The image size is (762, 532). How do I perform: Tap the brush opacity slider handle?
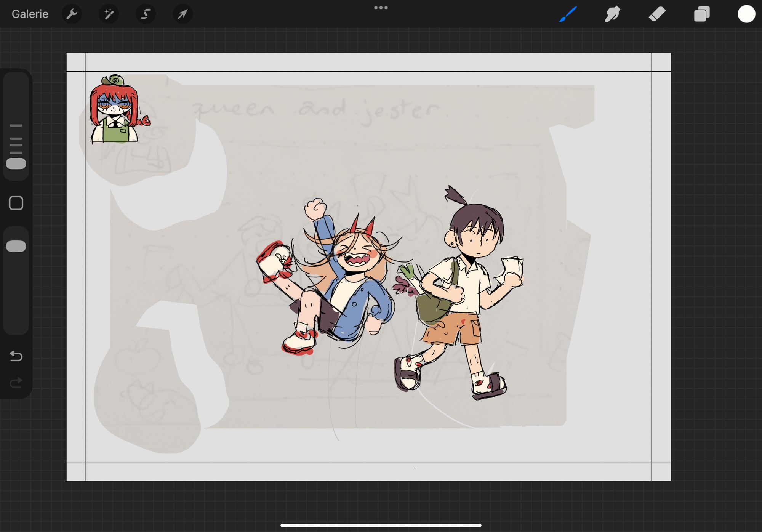pos(16,246)
